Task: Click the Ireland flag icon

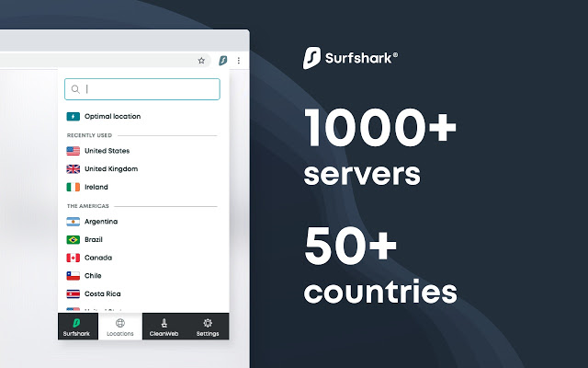Action: 73,187
